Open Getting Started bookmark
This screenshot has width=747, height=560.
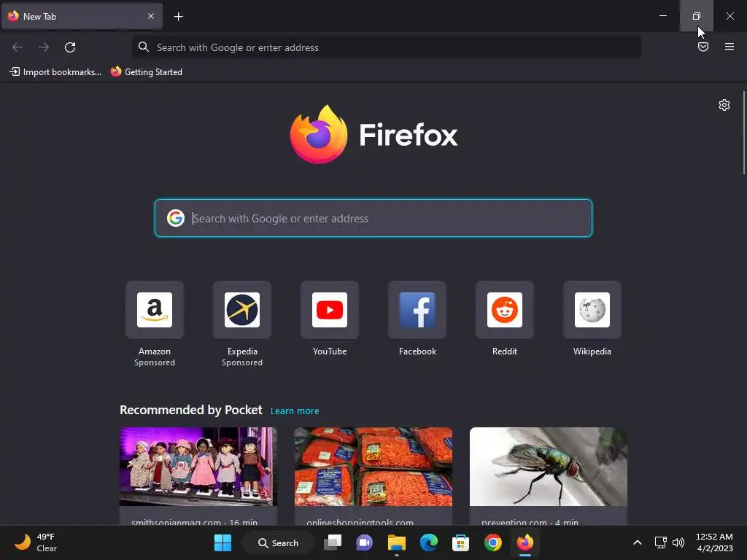coord(146,72)
